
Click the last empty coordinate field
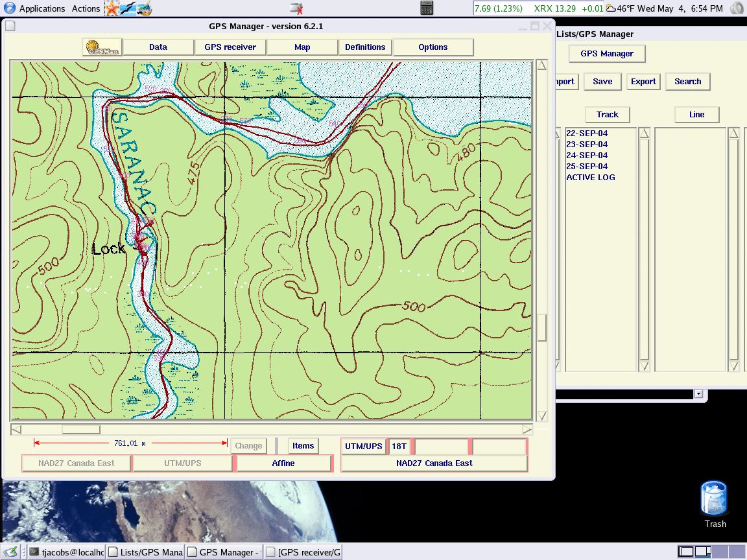pos(499,446)
